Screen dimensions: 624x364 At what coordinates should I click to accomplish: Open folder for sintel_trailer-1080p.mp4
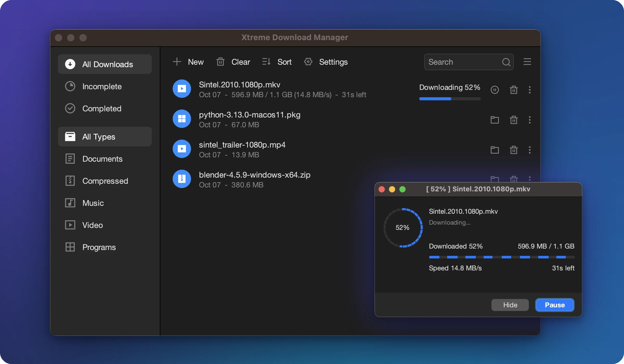(x=495, y=150)
